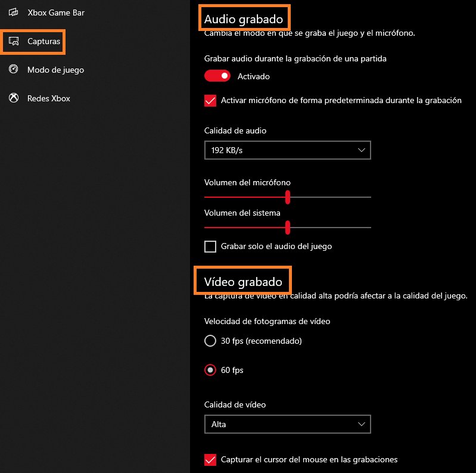Click the Volumen del sistema slider handle
This screenshot has height=473, width=476.
(x=288, y=227)
